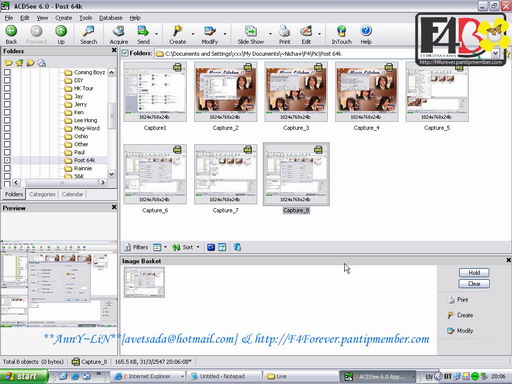Toggle the Folders path bar checkbox
Image resolution: width=512 pixels, height=384 pixels.
pos(125,53)
